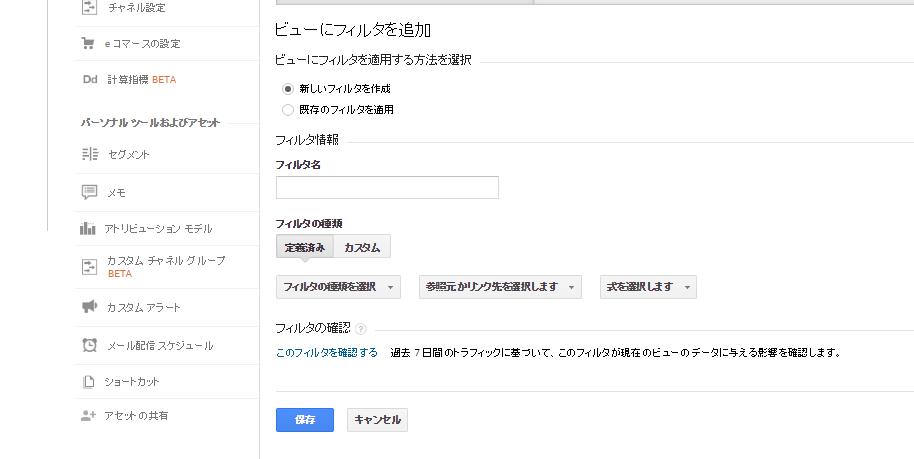Click the Dd calculated metrics icon
Image resolution: width=914 pixels, height=459 pixels.
click(x=90, y=79)
